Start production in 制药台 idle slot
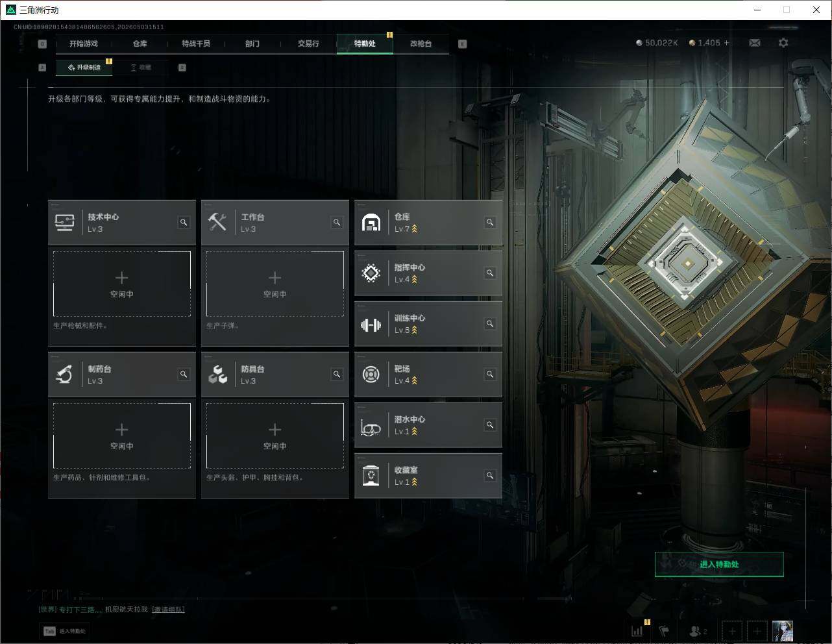Viewport: 832px width, 644px height. click(122, 436)
